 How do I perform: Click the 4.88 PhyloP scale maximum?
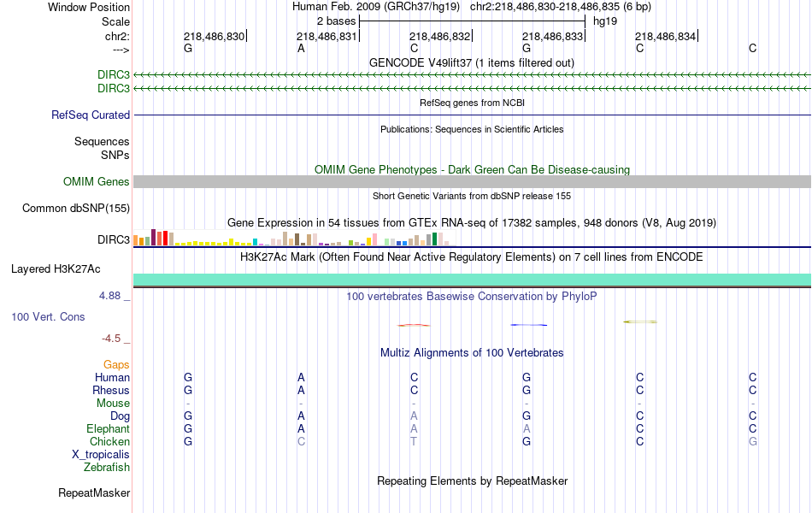tap(109, 296)
